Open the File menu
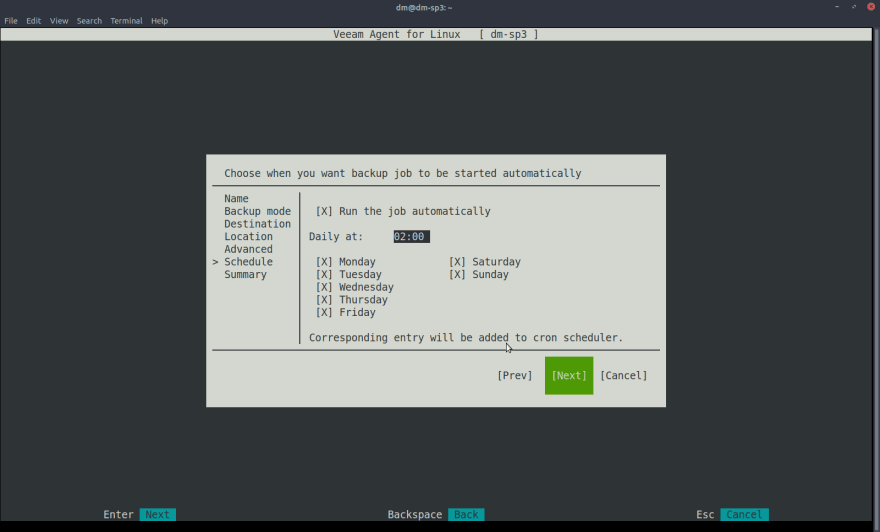Screen dimensions: 880x532 [x=11, y=21]
